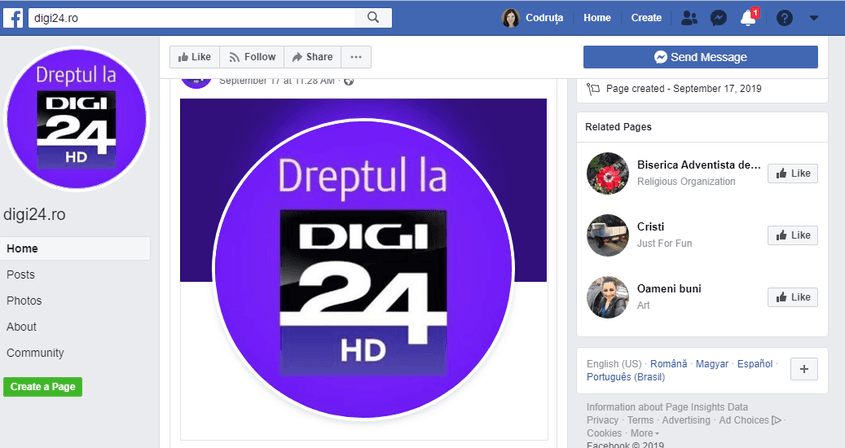This screenshot has height=448, width=845.
Task: Open the Notifications bell
Action: 748,18
